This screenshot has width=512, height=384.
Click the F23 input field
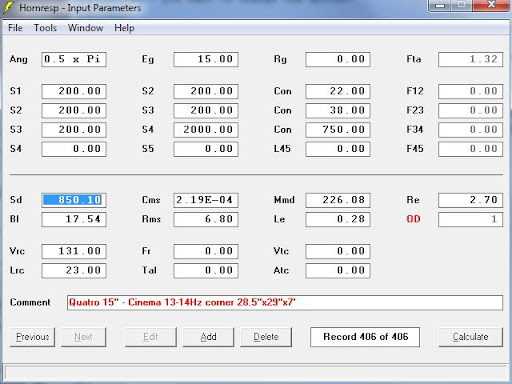coord(470,111)
